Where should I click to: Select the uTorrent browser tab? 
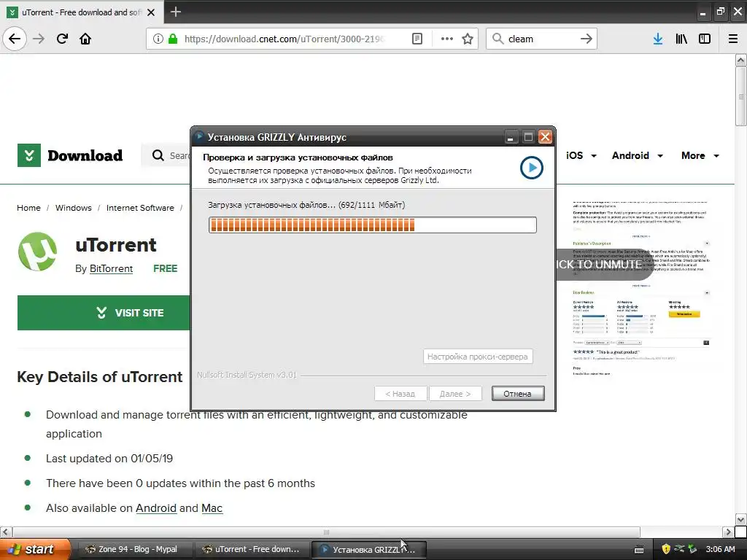click(x=82, y=12)
